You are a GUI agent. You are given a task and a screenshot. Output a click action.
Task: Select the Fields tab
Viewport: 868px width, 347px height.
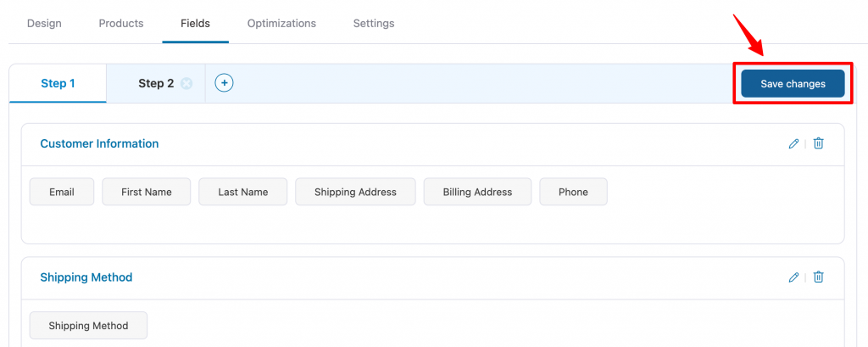pyautogui.click(x=196, y=23)
